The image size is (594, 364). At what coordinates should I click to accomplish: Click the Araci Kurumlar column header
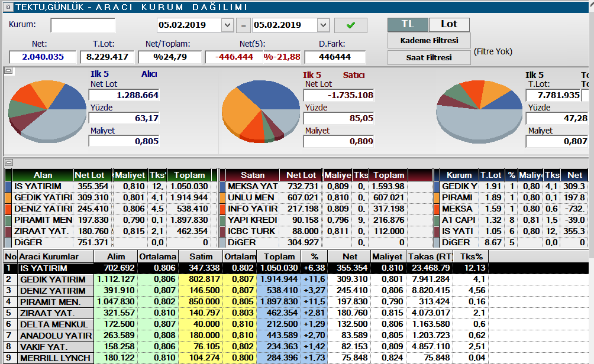(x=56, y=256)
